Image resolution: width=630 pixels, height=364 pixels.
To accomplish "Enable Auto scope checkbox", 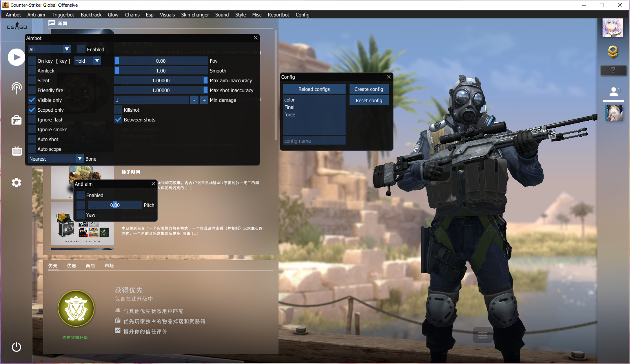I will pyautogui.click(x=32, y=149).
